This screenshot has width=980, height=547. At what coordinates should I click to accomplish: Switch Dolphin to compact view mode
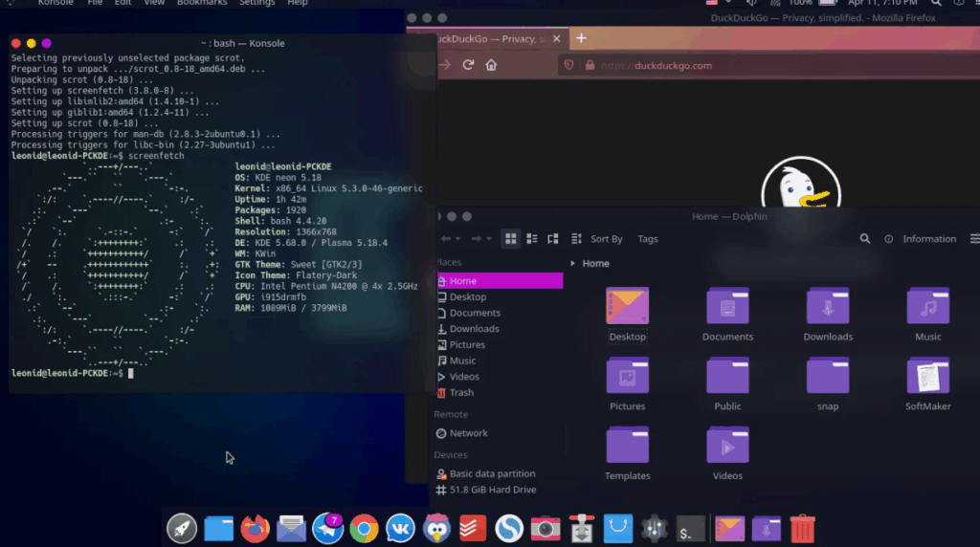click(531, 239)
